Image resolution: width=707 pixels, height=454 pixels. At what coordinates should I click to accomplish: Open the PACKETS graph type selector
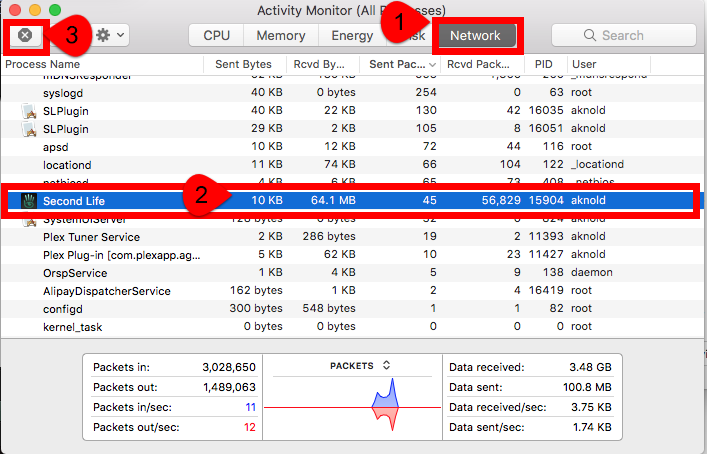(360, 366)
